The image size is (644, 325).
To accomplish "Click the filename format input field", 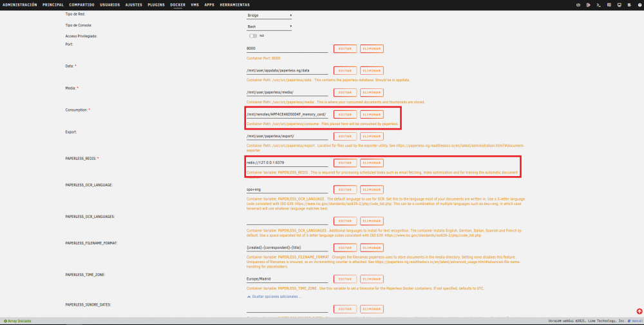I will click(287, 248).
